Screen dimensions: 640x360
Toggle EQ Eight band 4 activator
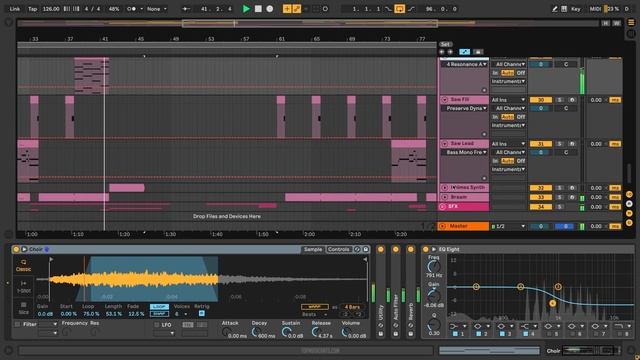coord(526,334)
